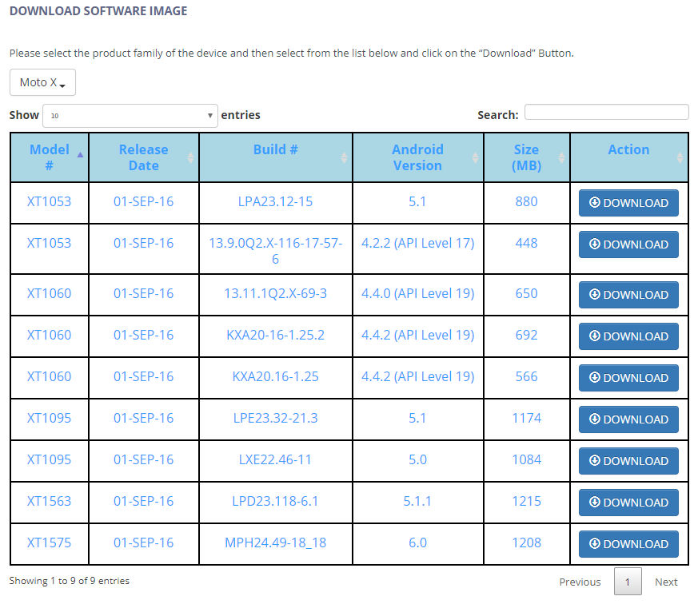Click download icon for LXE22.46-11 build
694x616 pixels.
click(x=594, y=460)
